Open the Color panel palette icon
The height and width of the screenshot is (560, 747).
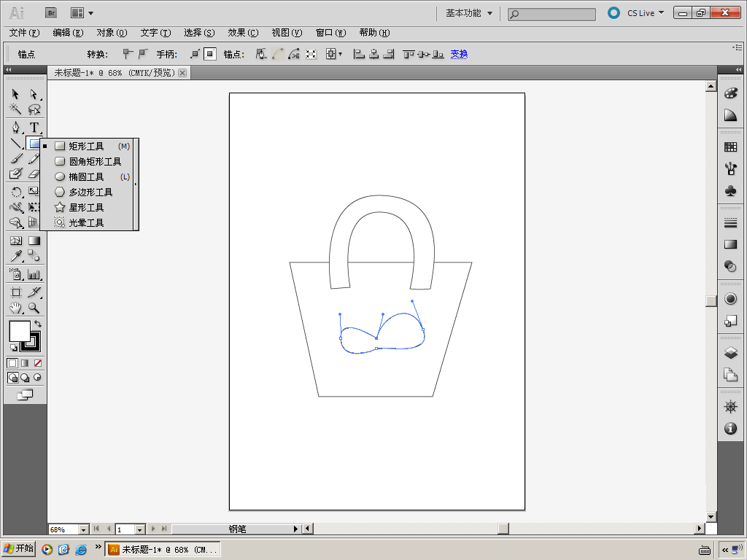pos(730,93)
